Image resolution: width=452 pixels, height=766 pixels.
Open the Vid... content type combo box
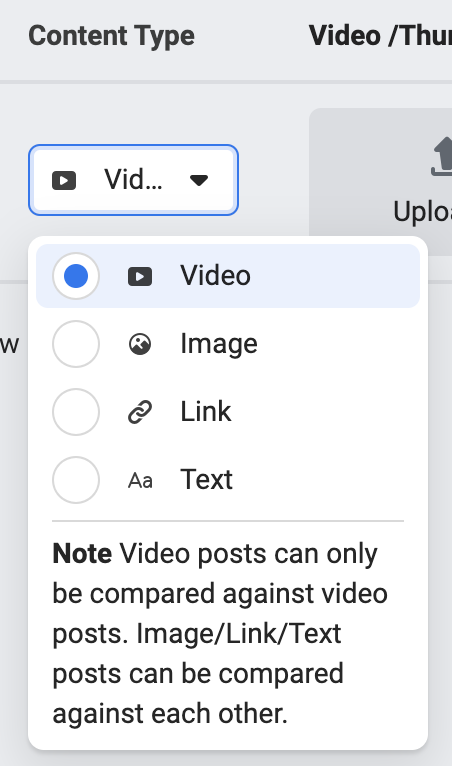(133, 180)
